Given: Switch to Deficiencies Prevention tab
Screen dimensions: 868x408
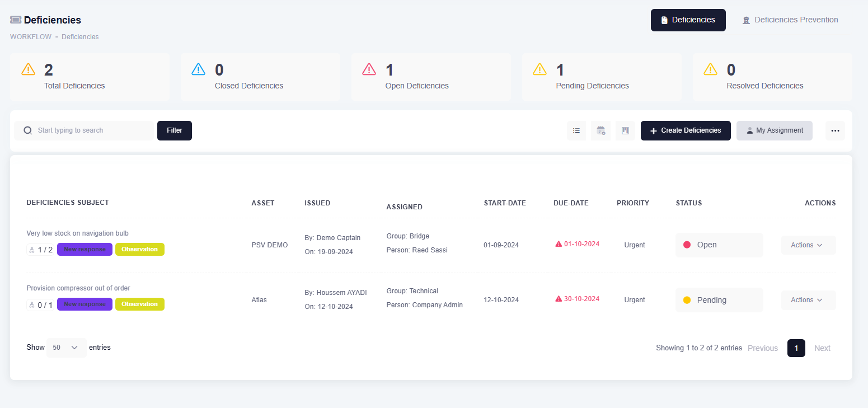Looking at the screenshot, I should point(790,20).
